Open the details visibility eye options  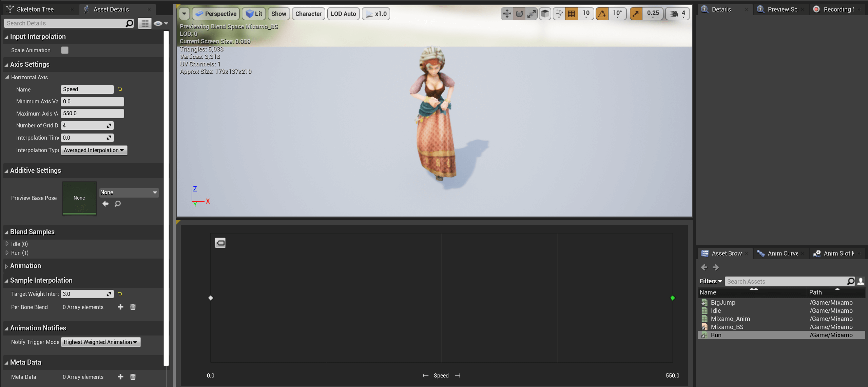pyautogui.click(x=161, y=23)
